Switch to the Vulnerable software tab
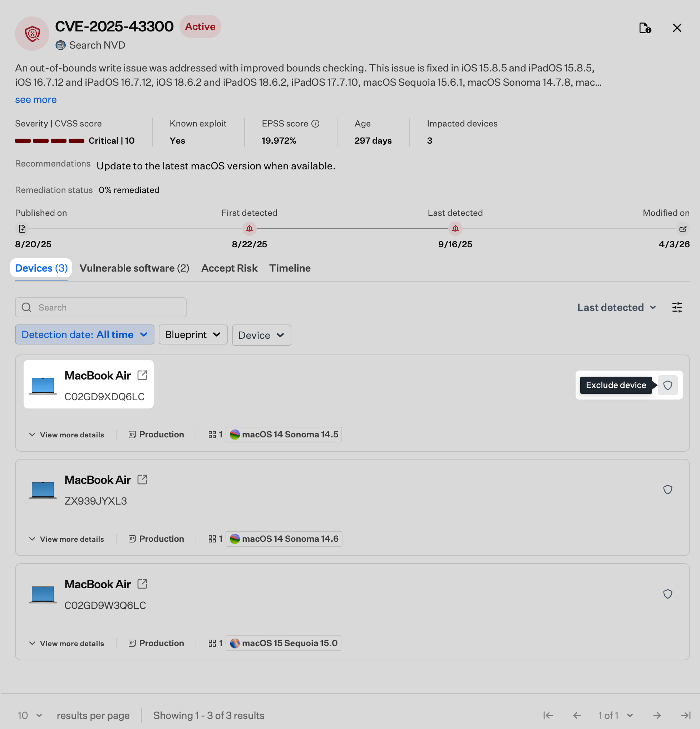The height and width of the screenshot is (729, 700). pos(134,268)
